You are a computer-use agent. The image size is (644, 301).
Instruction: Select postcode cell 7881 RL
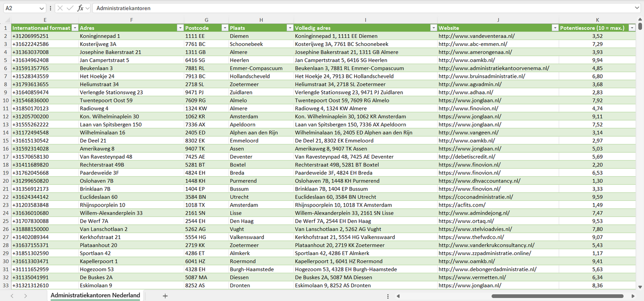pos(206,68)
